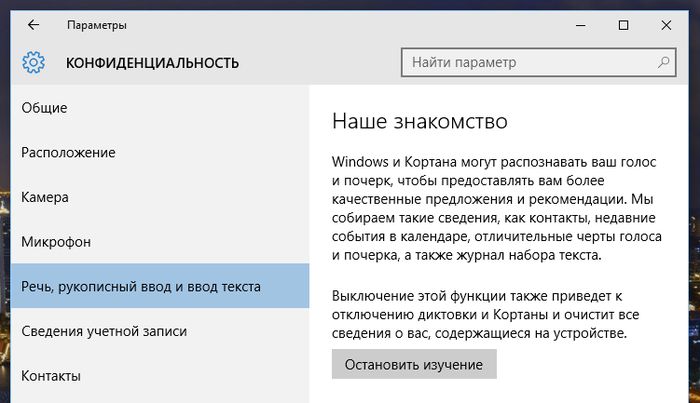700x403 pixels.
Task: Click the 'Параметры' window title
Action: click(x=97, y=25)
